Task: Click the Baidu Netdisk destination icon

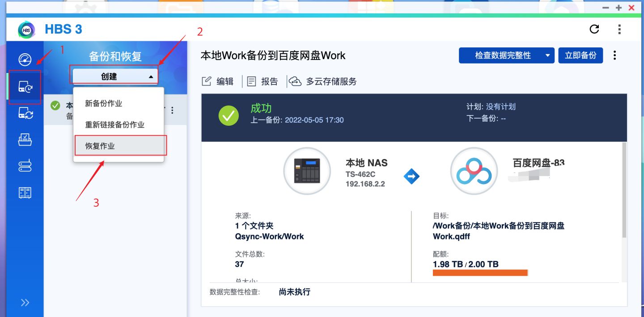Action: [x=474, y=171]
